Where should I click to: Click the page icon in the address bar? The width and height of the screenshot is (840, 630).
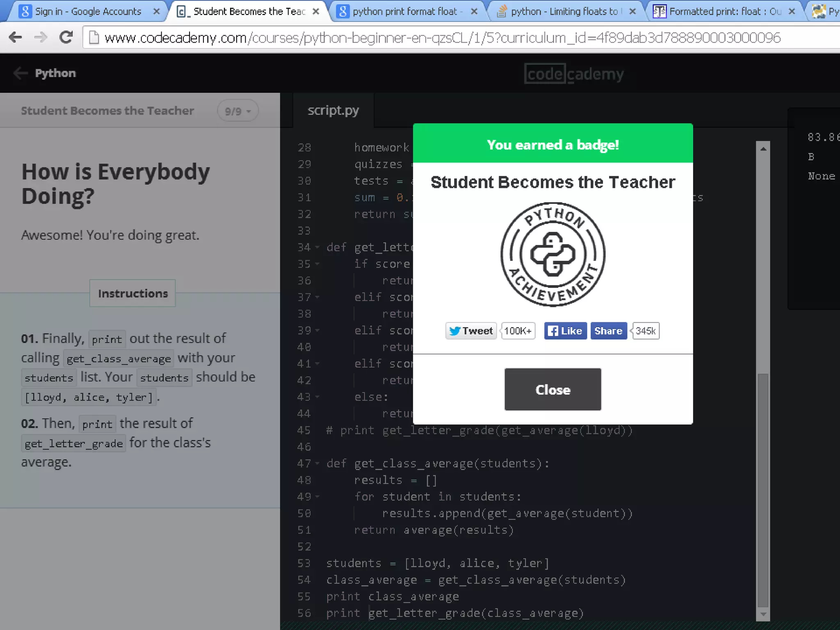pyautogui.click(x=94, y=37)
